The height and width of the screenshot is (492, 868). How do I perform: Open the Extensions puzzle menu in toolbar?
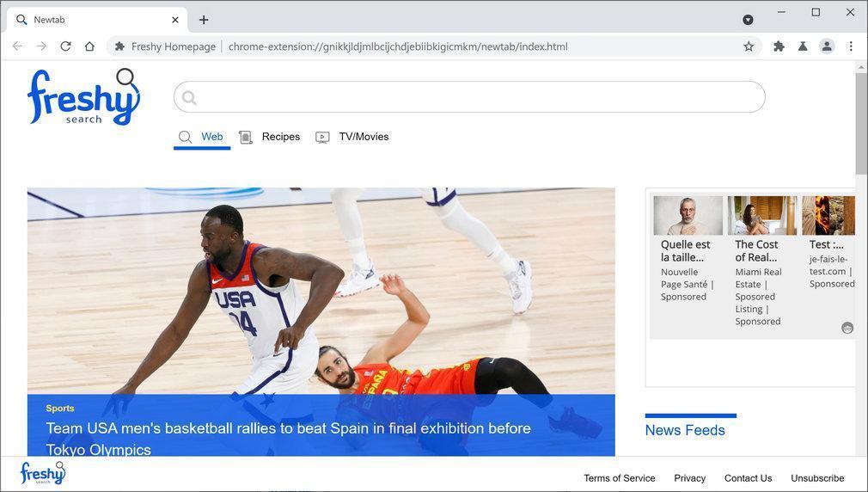coord(779,46)
